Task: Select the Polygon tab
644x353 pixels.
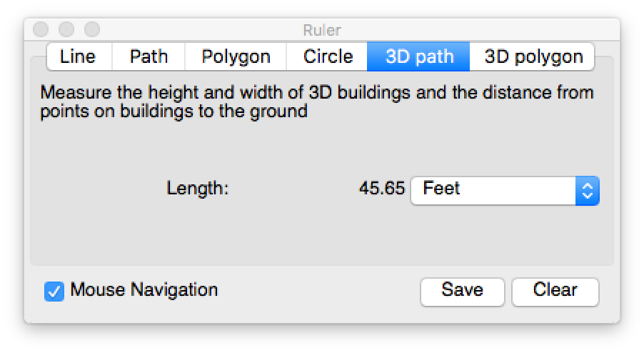Action: pyautogui.click(x=236, y=57)
